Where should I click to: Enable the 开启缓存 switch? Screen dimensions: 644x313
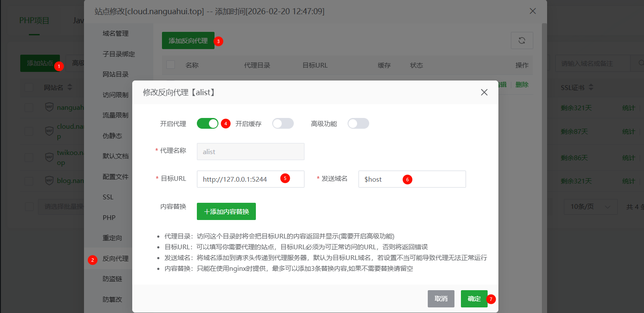tap(283, 124)
